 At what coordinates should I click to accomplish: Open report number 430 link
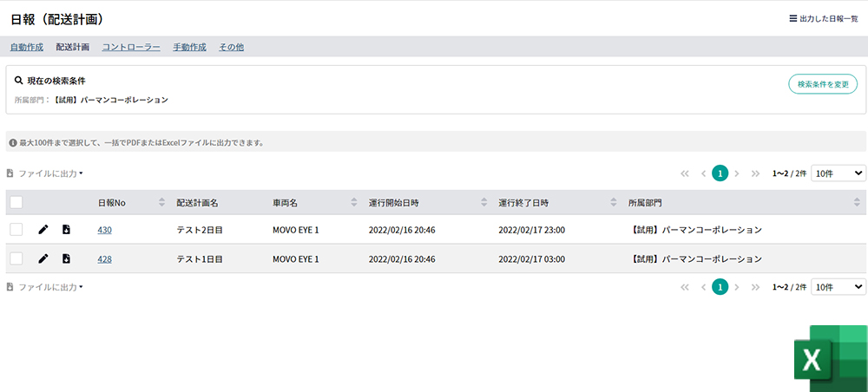[104, 230]
